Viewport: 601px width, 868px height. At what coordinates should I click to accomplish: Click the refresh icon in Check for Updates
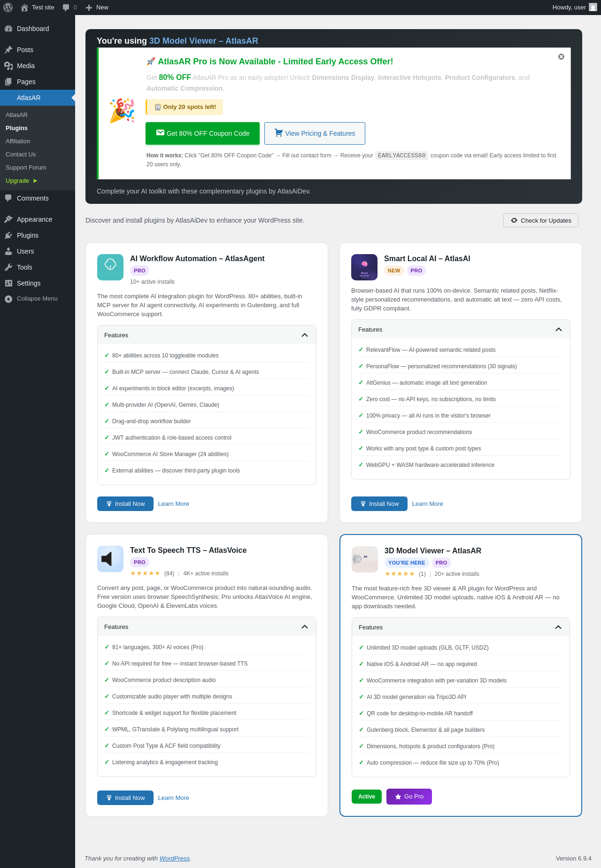coord(514,220)
